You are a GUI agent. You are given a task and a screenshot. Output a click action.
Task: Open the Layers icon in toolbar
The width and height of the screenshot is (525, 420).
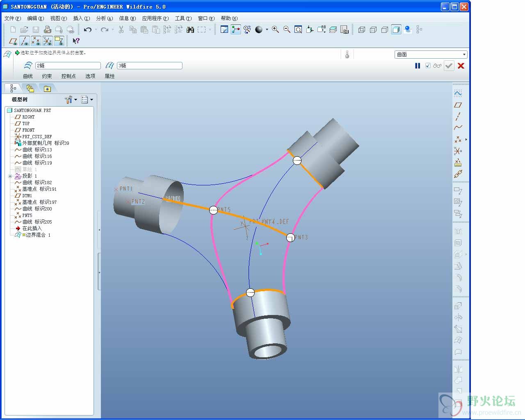(x=333, y=30)
